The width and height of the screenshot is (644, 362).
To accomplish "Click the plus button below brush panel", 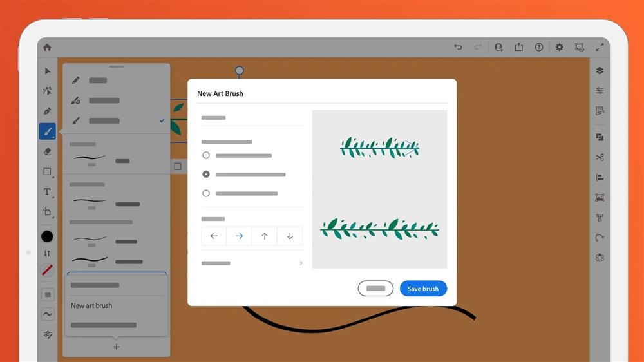I will pos(117,347).
